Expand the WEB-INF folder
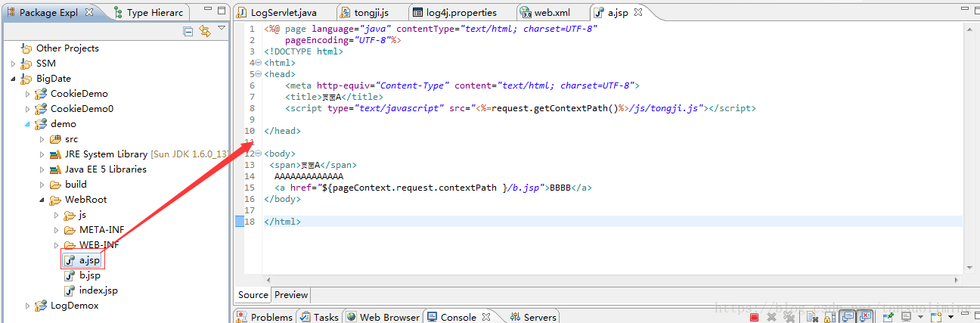980x323 pixels. pos(57,245)
